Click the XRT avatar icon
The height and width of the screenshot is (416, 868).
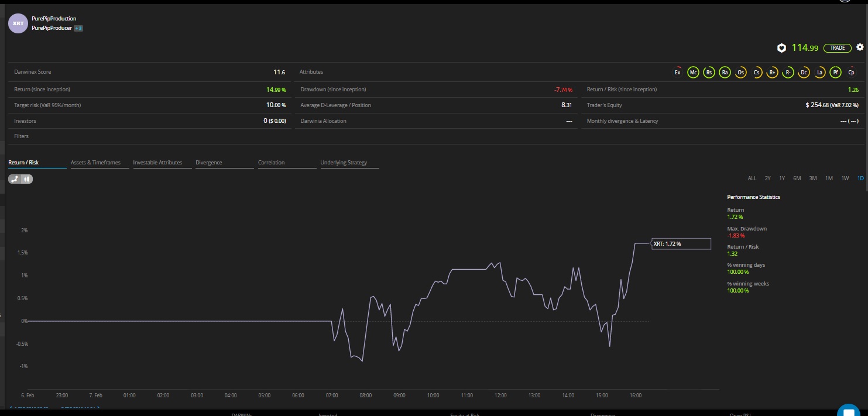coord(18,23)
